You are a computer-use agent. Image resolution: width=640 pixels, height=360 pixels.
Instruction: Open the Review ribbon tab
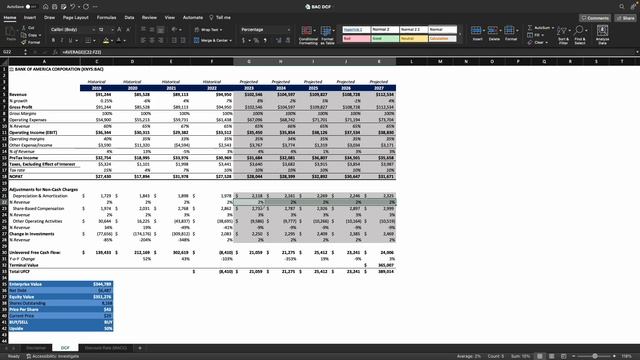(149, 18)
